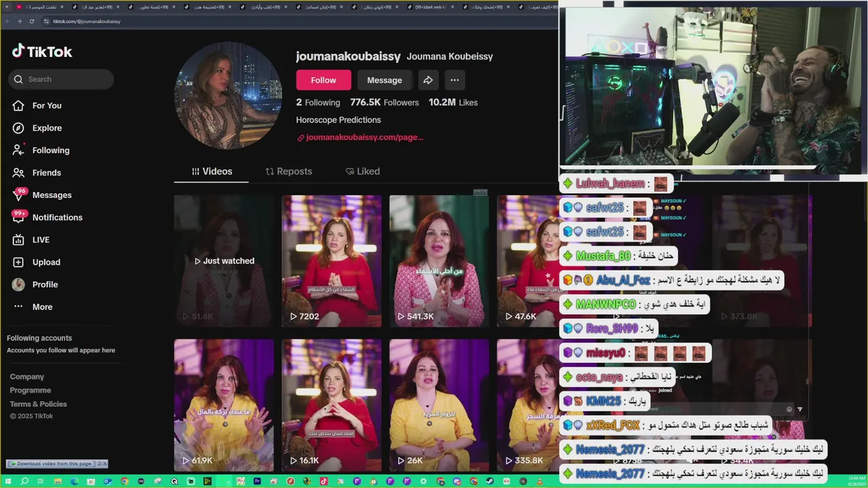
Task: Expand Terms & Policies footer section
Action: (x=38, y=404)
